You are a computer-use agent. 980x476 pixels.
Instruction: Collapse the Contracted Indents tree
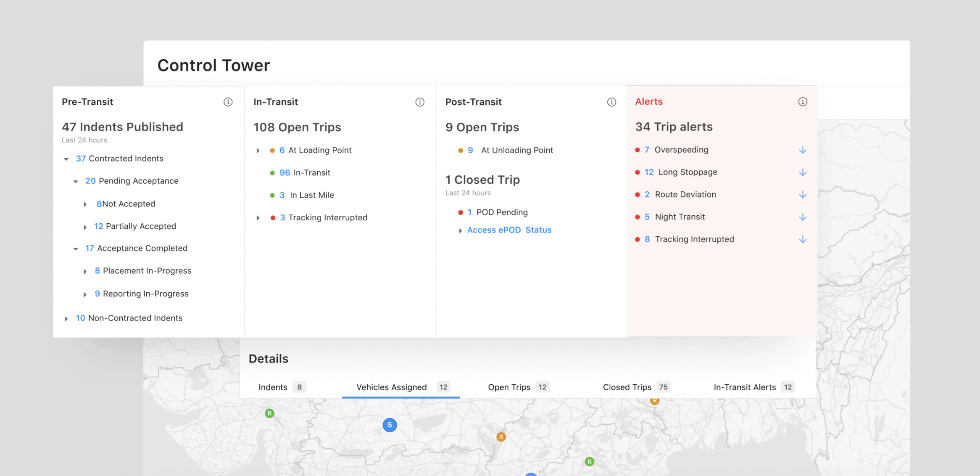click(66, 159)
